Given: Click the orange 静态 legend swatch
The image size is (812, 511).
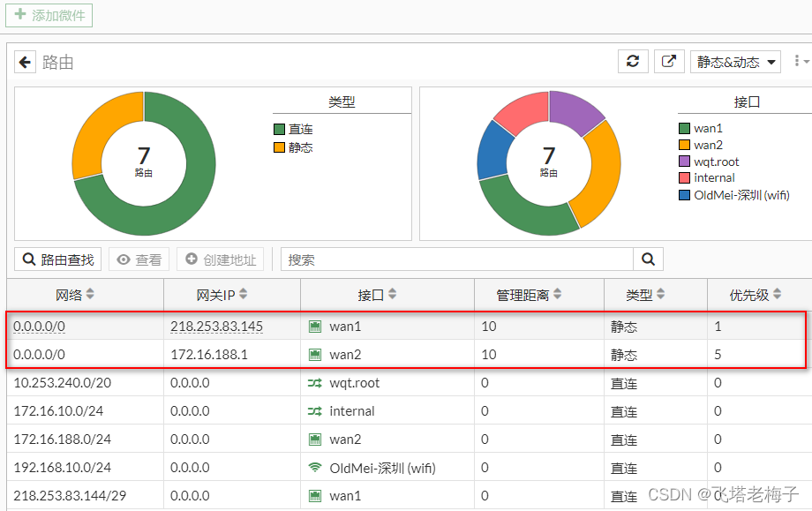Looking at the screenshot, I should [x=279, y=147].
